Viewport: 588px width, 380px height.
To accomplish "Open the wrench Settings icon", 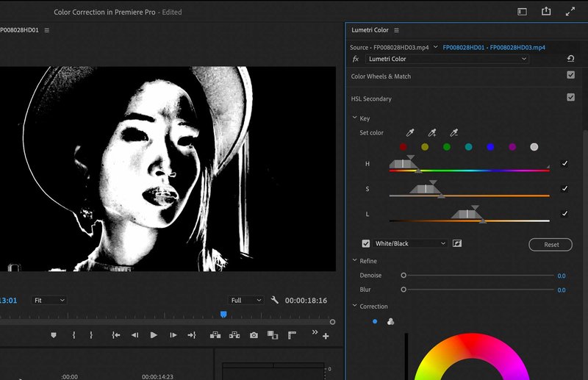I will (x=274, y=300).
